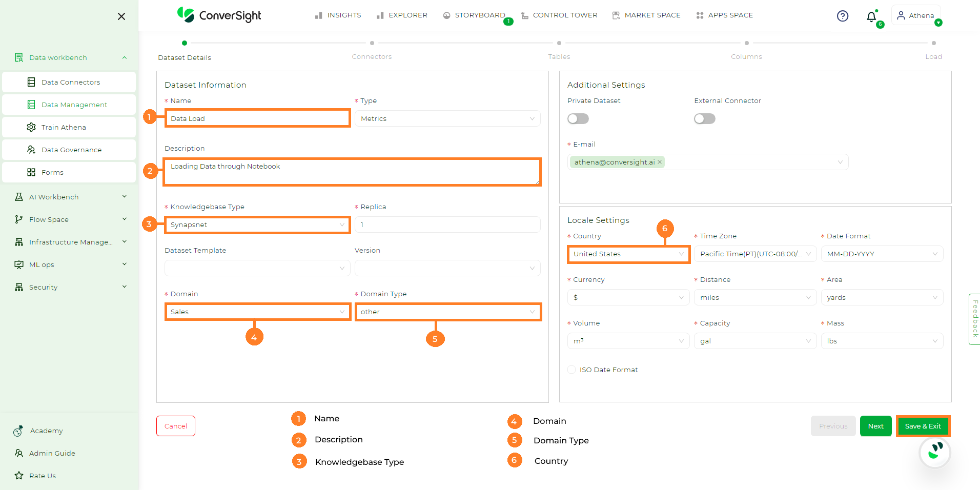The height and width of the screenshot is (490, 980).
Task: Click the Athena chatbot floating icon
Action: click(x=935, y=453)
